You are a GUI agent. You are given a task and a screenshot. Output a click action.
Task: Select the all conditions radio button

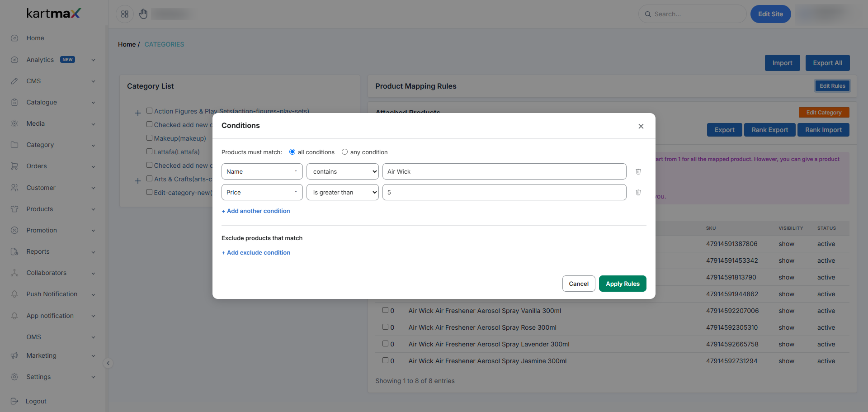tap(292, 152)
